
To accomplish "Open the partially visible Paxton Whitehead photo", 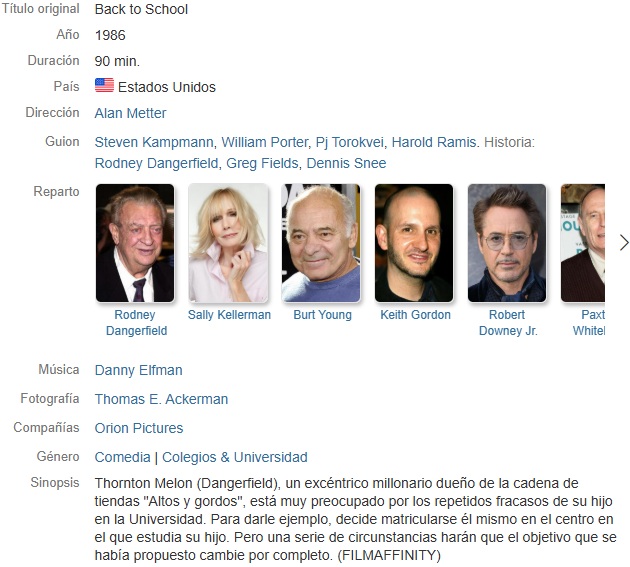I will (583, 243).
